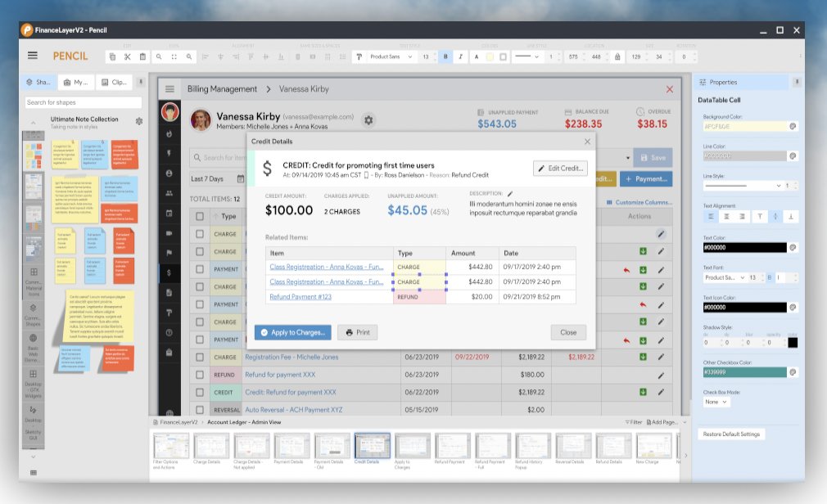
Task: Open the line style dropdown in toolbar
Action: point(526,56)
